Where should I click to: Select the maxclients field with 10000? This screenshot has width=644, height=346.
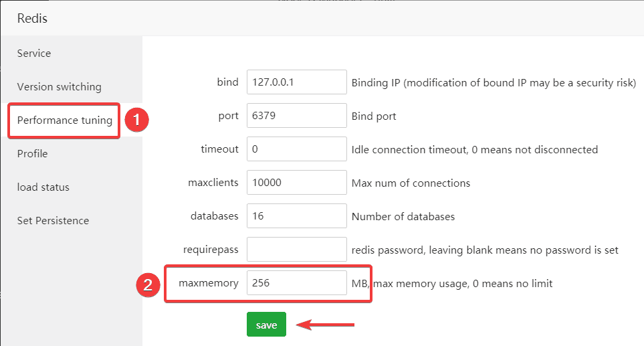point(296,183)
